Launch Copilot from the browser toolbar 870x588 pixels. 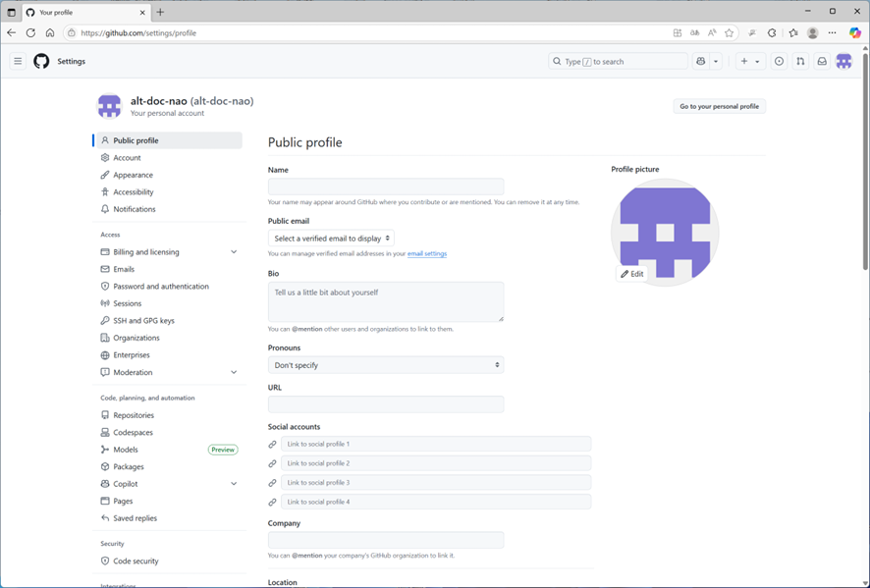coord(855,32)
